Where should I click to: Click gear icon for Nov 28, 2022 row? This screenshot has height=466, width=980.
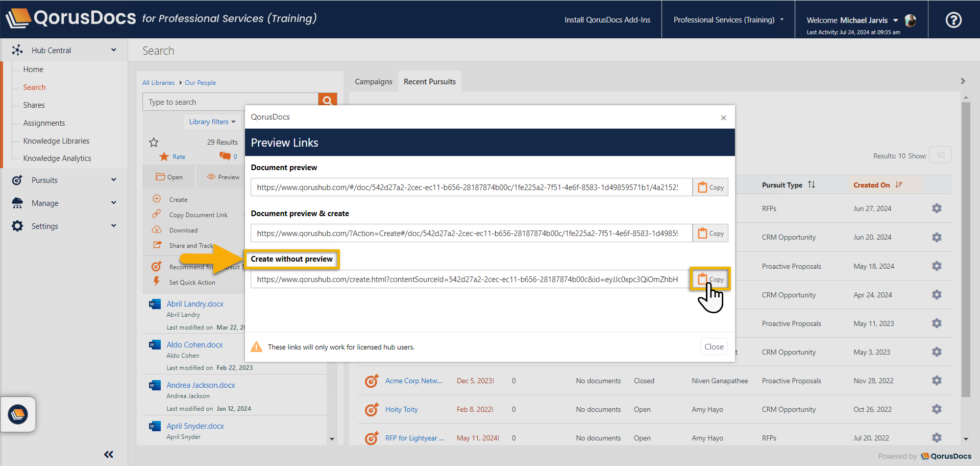click(x=937, y=381)
